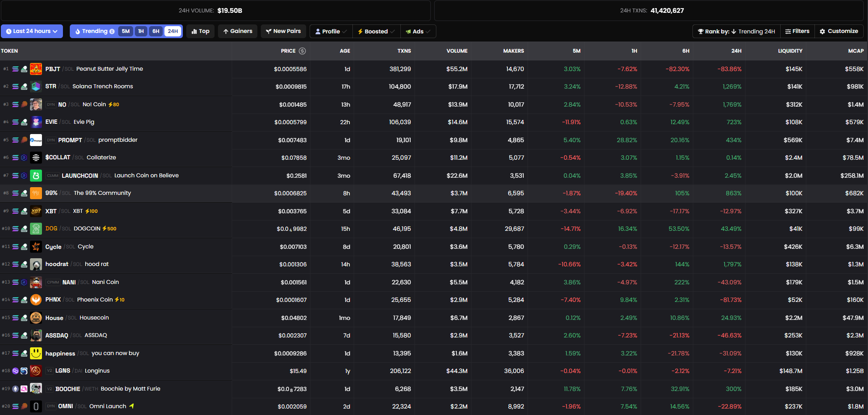This screenshot has height=415, width=868.
Task: Expand the Boosted dropdown
Action: click(x=376, y=31)
